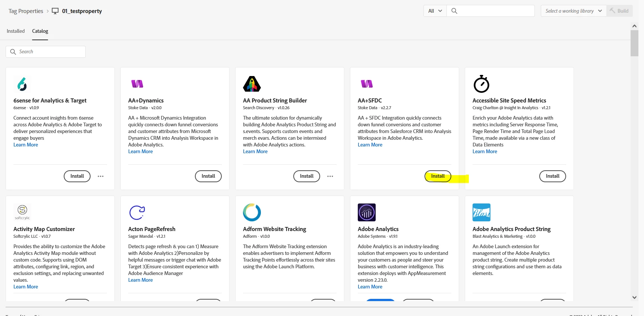Viewport: 644px width, 316px height.
Task: Open more options for AA Product String Builder
Action: (330, 176)
